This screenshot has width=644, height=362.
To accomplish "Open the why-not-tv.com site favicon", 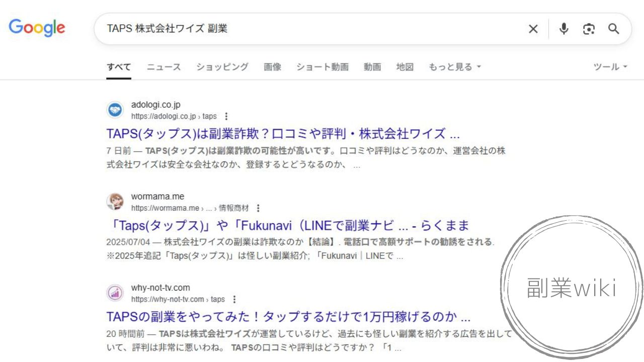I will pos(115,293).
